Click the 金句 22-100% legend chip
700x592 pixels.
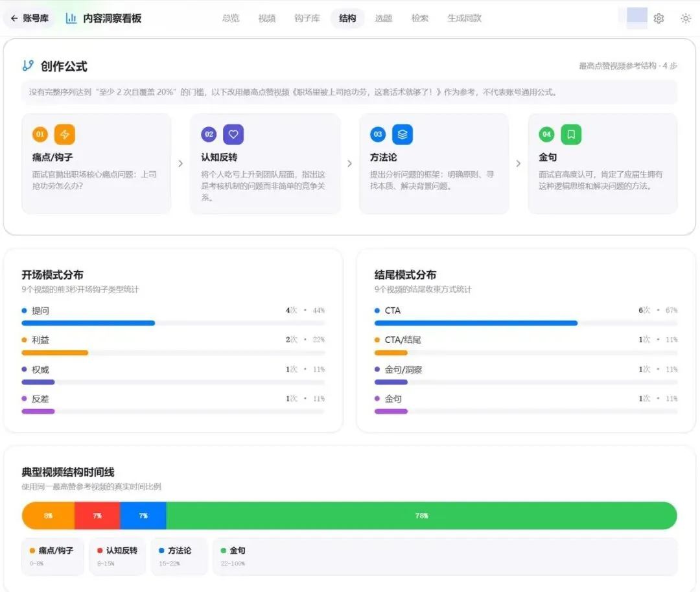tap(445, 556)
